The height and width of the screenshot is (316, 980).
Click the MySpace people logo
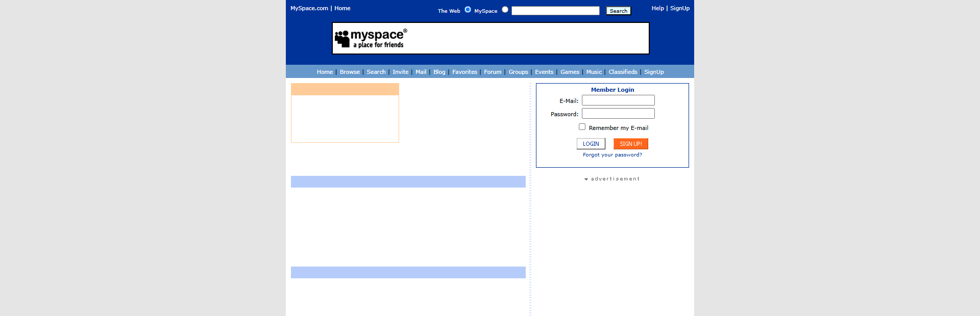click(342, 38)
